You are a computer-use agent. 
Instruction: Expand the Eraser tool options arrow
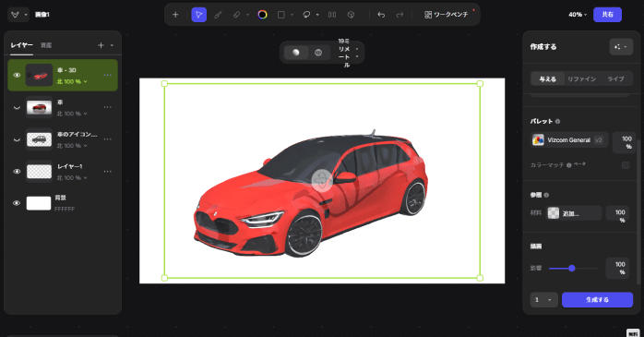click(247, 15)
